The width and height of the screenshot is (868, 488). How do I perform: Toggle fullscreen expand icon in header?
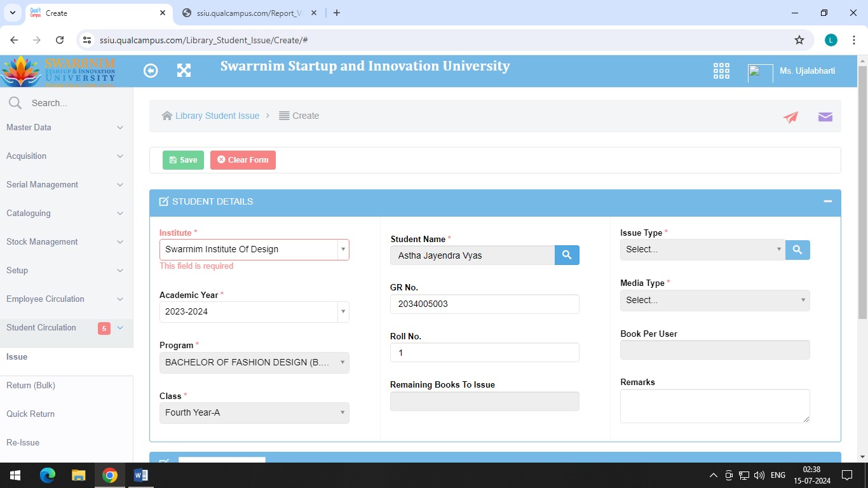184,71
